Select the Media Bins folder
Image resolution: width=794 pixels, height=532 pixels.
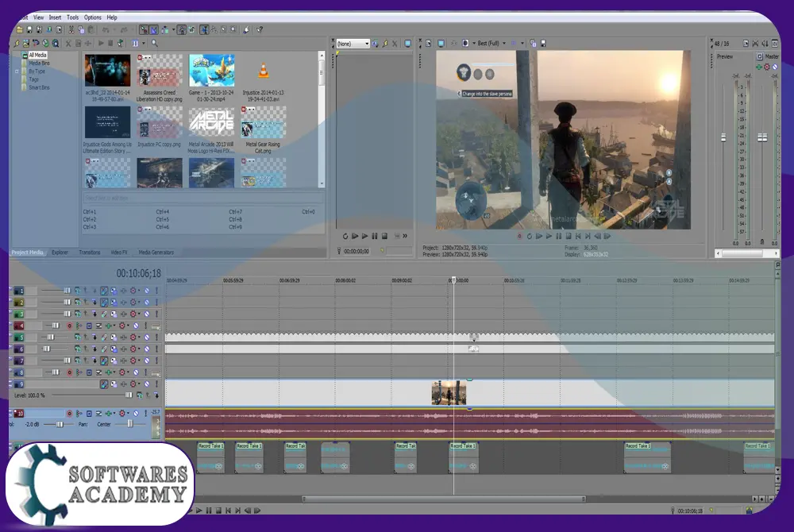(39, 64)
